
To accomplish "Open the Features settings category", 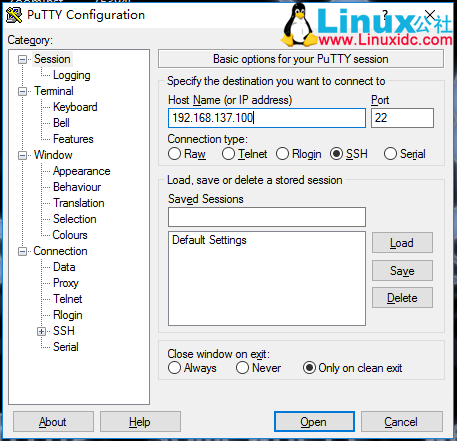I will (73, 139).
